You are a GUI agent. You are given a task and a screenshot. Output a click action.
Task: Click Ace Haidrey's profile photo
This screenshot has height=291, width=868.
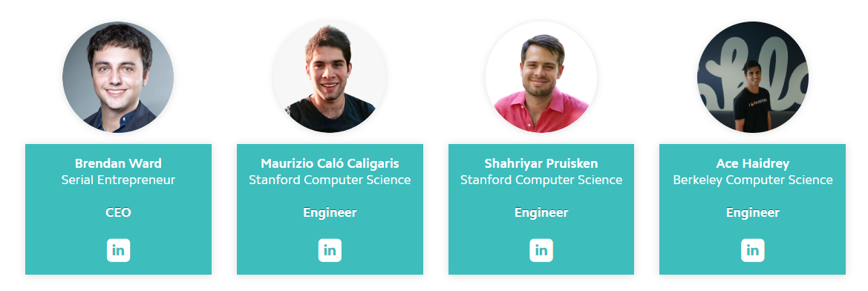click(753, 77)
